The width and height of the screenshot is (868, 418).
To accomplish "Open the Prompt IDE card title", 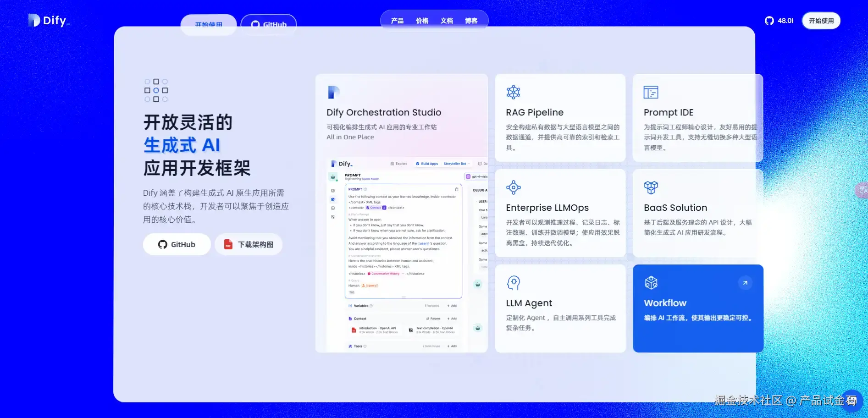I will coord(669,112).
